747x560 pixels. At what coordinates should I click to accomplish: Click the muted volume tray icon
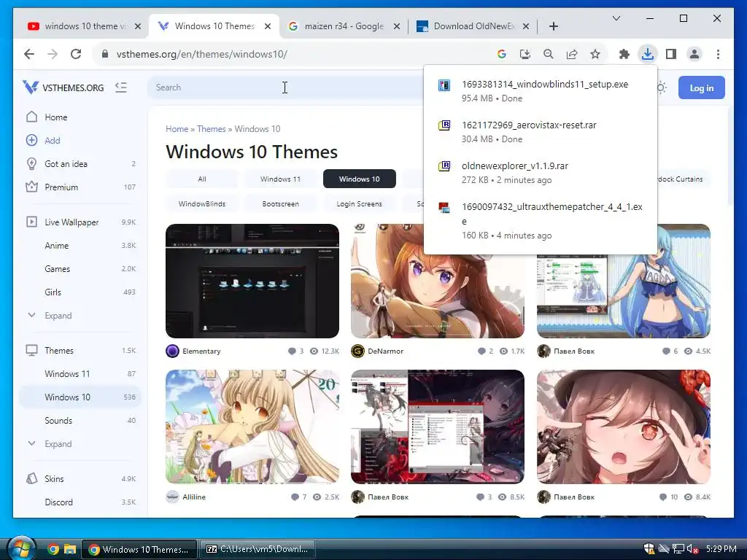click(x=693, y=549)
